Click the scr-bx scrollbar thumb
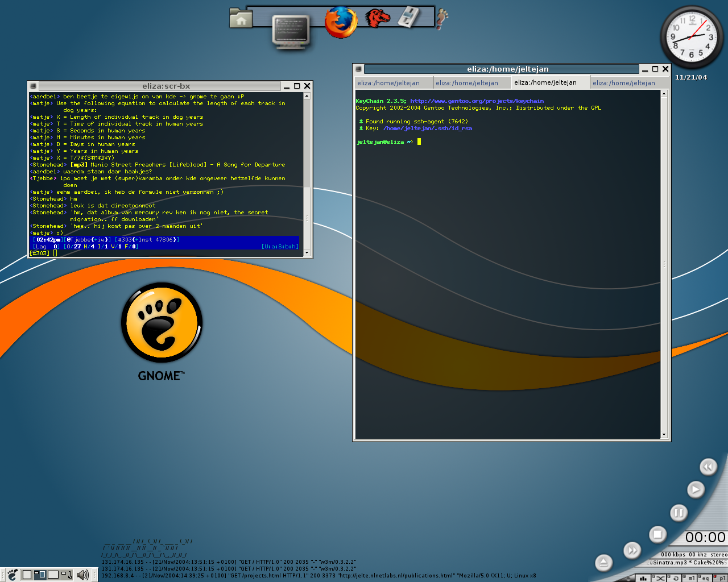This screenshot has width=728, height=582. click(x=307, y=218)
